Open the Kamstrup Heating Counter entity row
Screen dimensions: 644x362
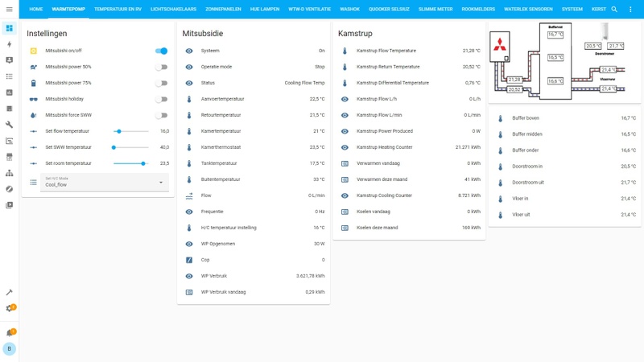pos(410,147)
